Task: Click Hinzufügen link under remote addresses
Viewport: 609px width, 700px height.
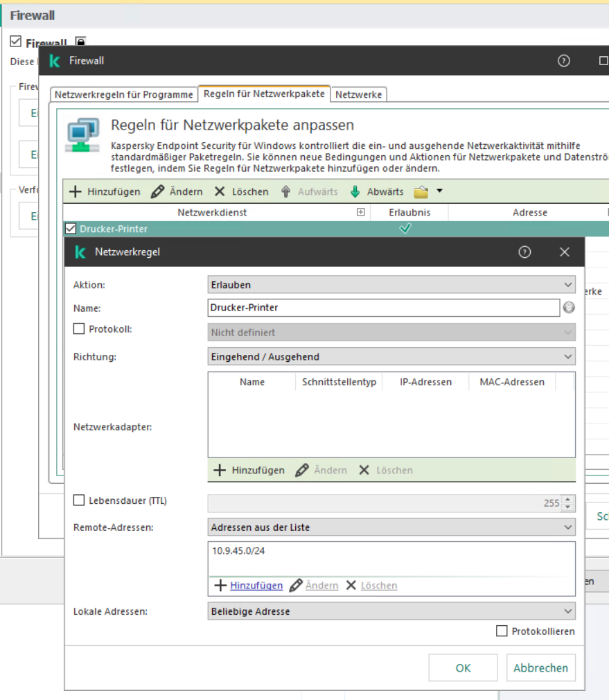Action: point(256,586)
